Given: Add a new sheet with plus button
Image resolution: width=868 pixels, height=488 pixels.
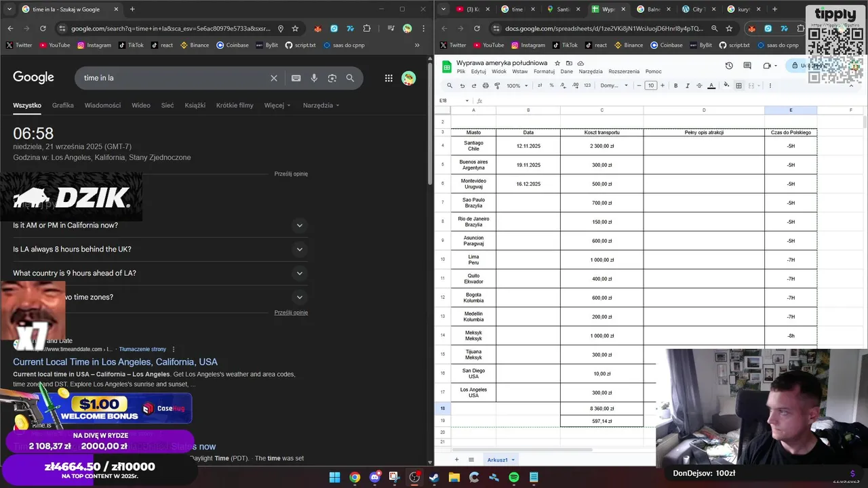Looking at the screenshot, I should pyautogui.click(x=456, y=460).
